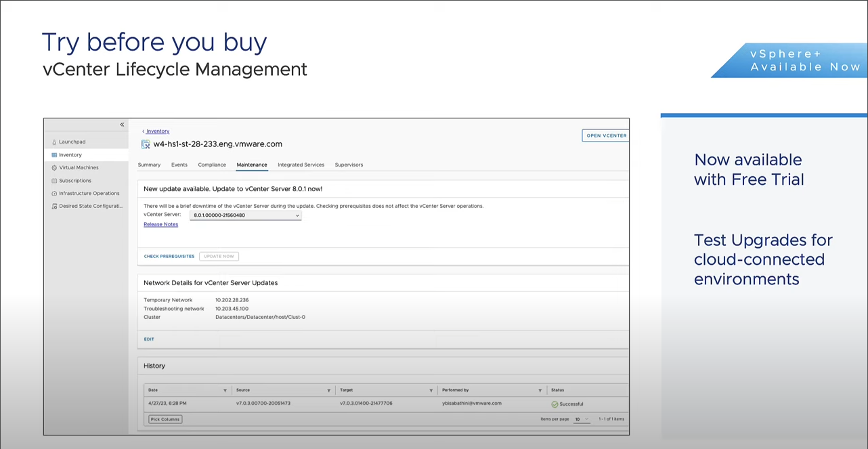Open the Release Notes link
868x449 pixels.
[x=161, y=225]
